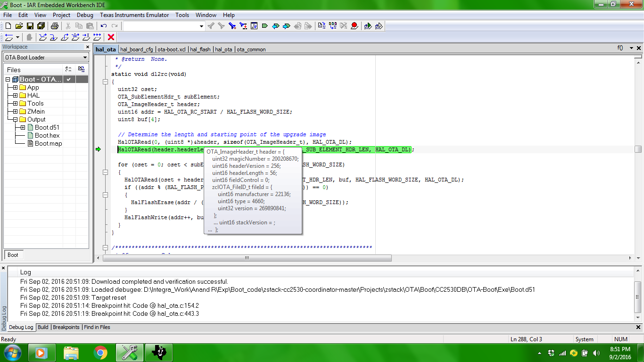Select Boot.map in the Output folder
This screenshot has height=362, width=644.
pyautogui.click(x=48, y=143)
